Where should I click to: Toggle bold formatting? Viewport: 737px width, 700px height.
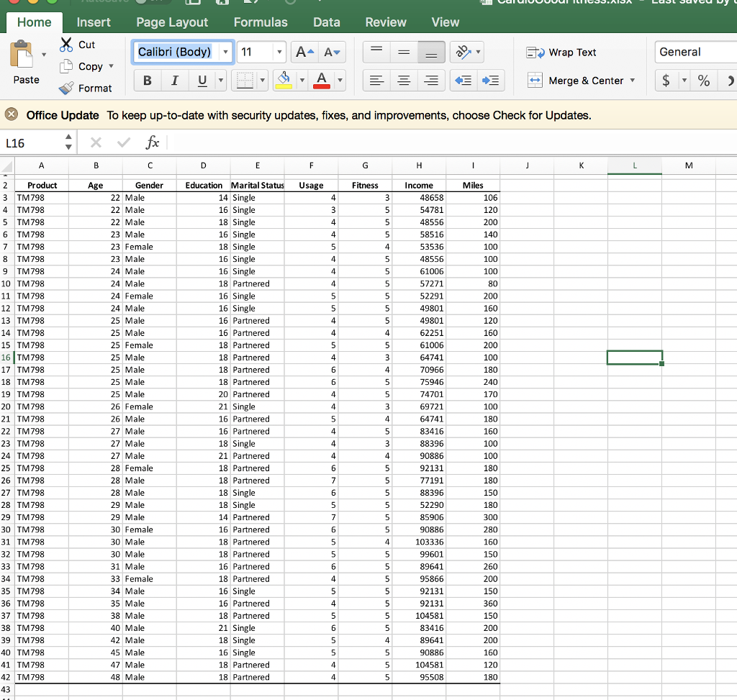tap(147, 81)
